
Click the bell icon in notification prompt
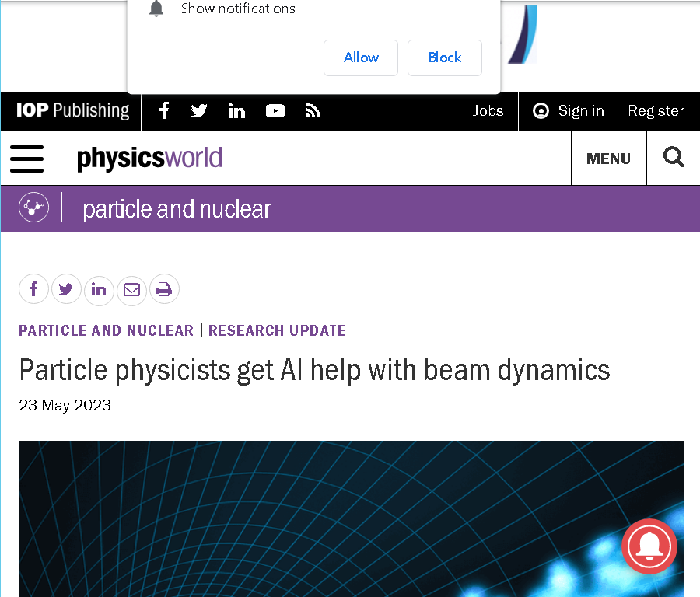click(156, 8)
